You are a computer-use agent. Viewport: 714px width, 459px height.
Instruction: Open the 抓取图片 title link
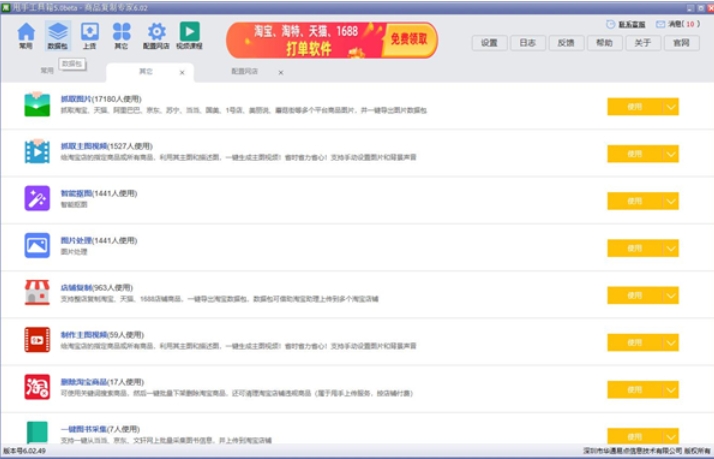point(76,99)
